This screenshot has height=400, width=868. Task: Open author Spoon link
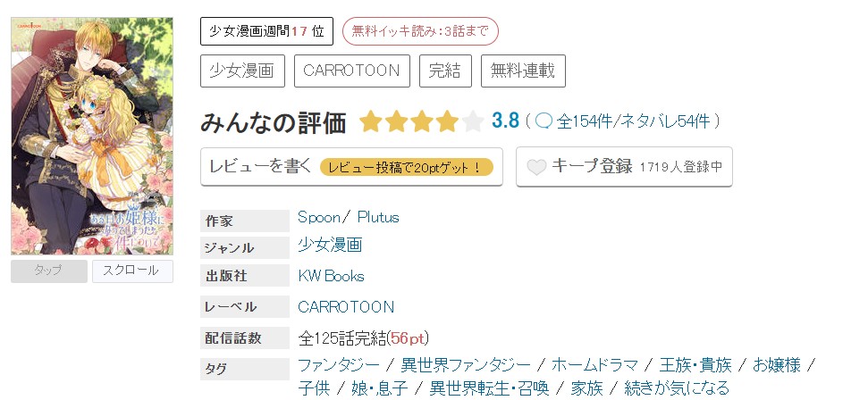pos(319,217)
